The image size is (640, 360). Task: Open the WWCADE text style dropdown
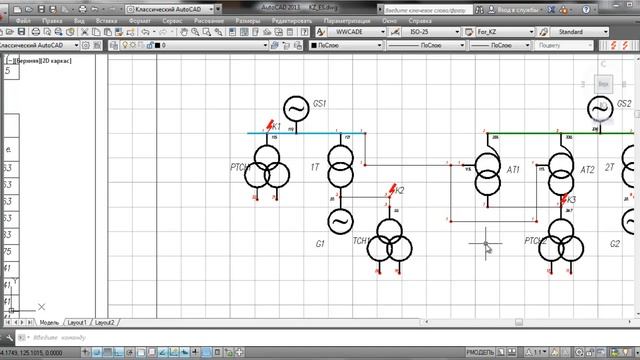382,32
